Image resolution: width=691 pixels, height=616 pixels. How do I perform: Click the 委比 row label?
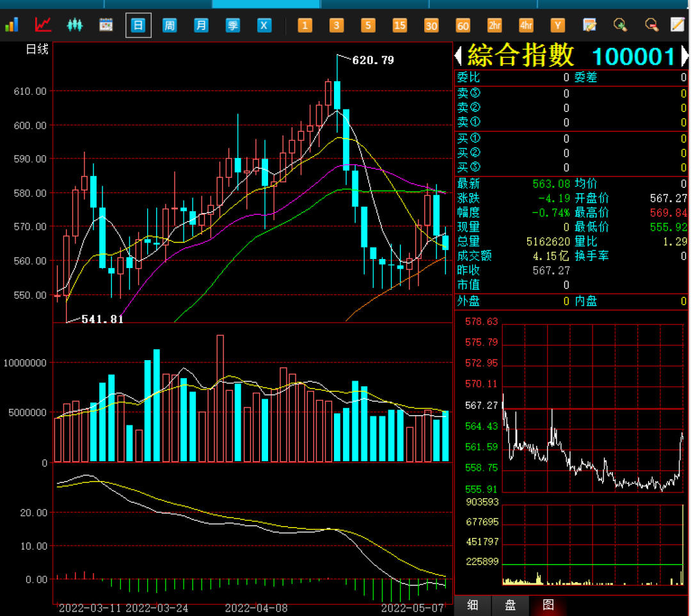point(468,77)
